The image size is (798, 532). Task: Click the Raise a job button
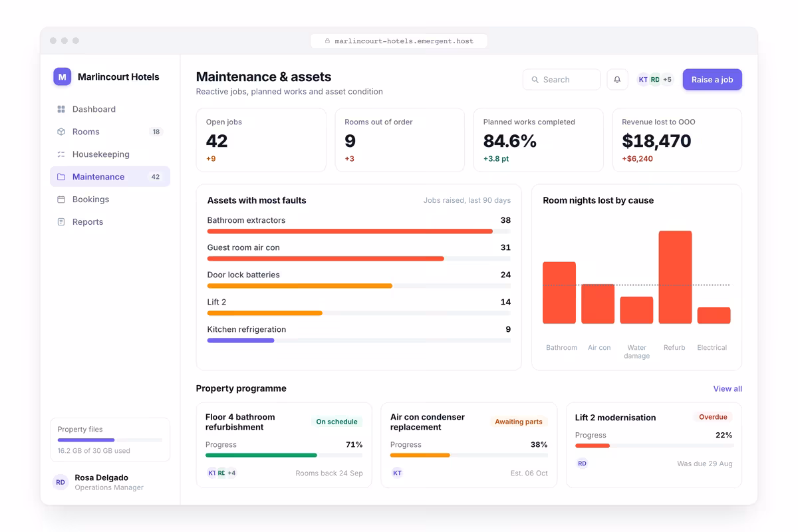tap(712, 80)
